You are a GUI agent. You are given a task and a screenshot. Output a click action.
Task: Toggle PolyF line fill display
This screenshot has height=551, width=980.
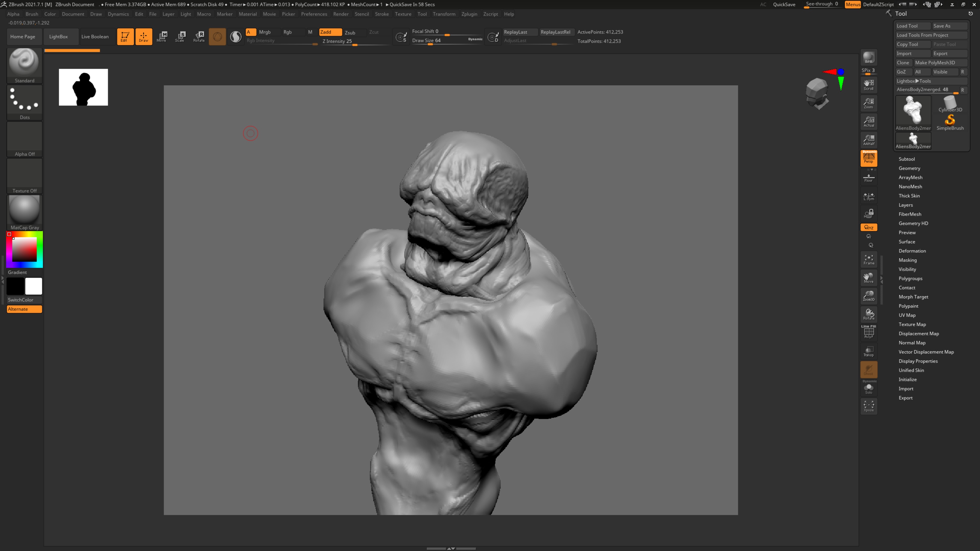click(x=868, y=332)
